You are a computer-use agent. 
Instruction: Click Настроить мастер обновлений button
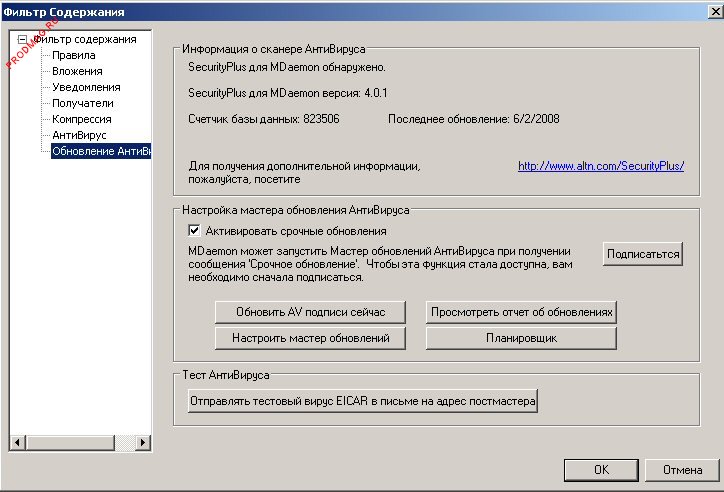coord(309,338)
